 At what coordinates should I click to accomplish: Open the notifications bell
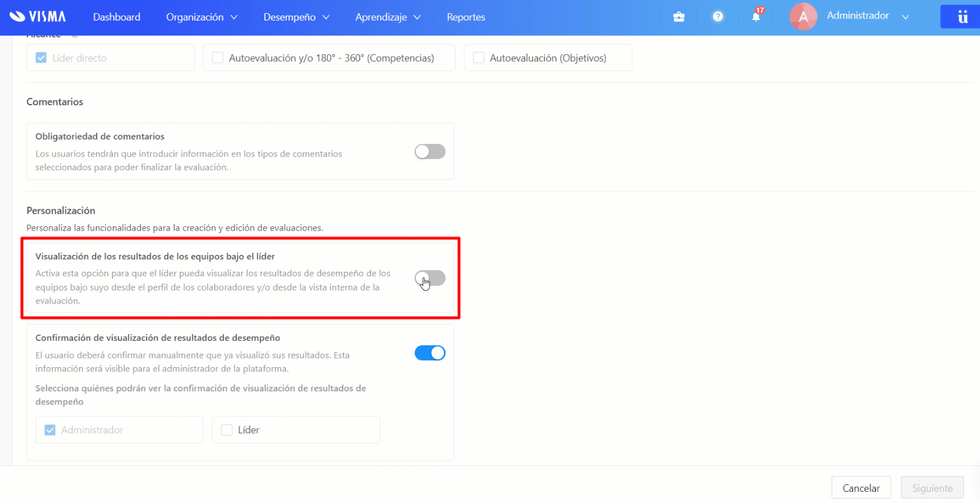756,16
